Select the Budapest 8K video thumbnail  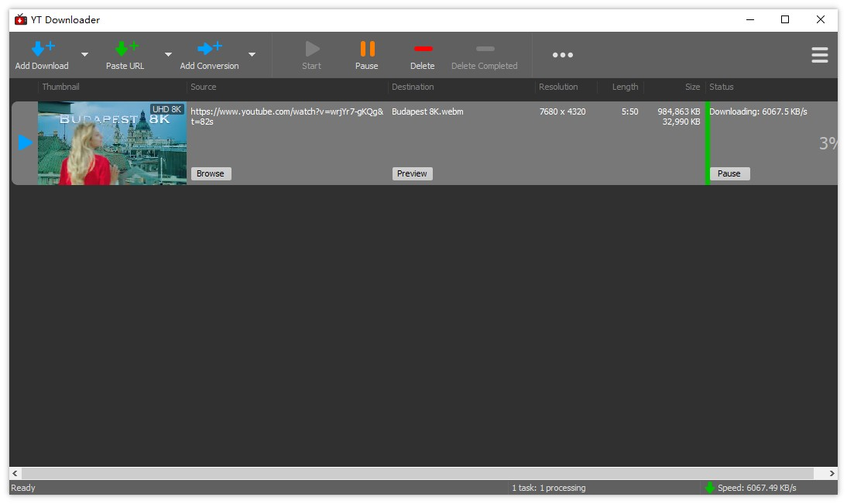pyautogui.click(x=112, y=143)
